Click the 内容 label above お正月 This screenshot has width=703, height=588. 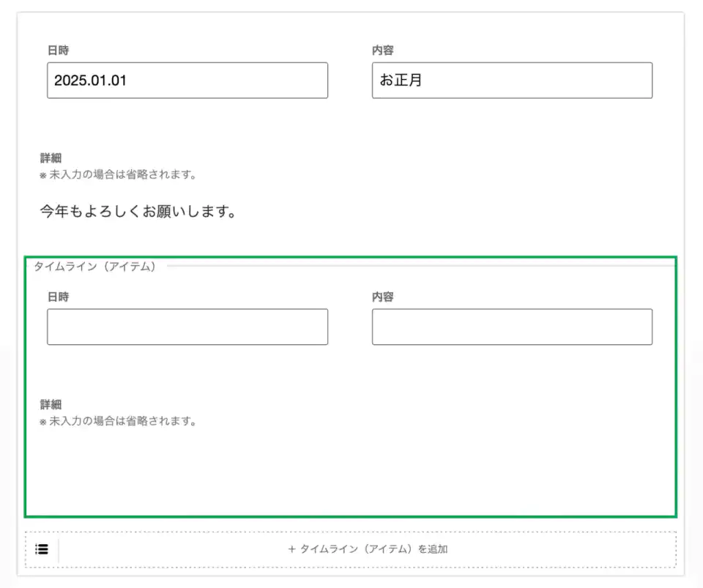pyautogui.click(x=382, y=51)
